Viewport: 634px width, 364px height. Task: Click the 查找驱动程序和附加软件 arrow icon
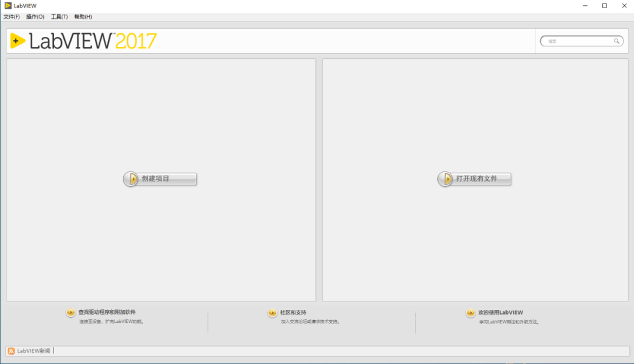pos(71,312)
